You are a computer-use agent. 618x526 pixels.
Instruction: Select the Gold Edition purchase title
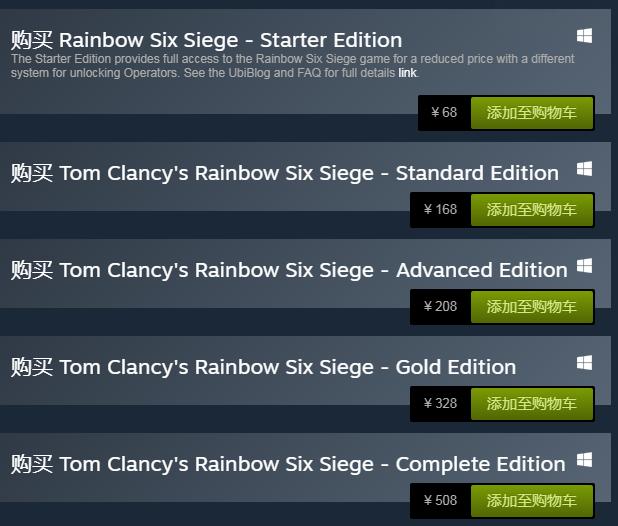263,367
